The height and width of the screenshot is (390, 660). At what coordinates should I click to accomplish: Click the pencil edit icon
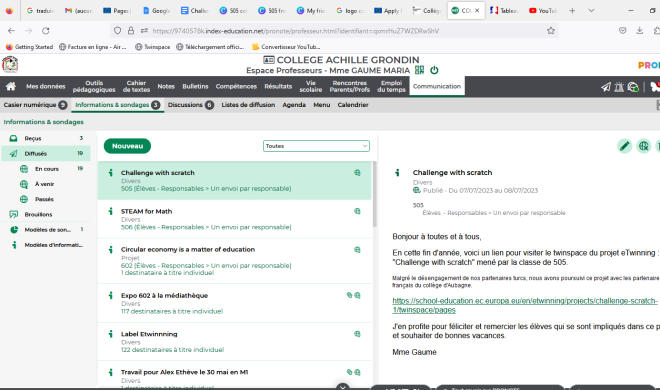coord(625,146)
